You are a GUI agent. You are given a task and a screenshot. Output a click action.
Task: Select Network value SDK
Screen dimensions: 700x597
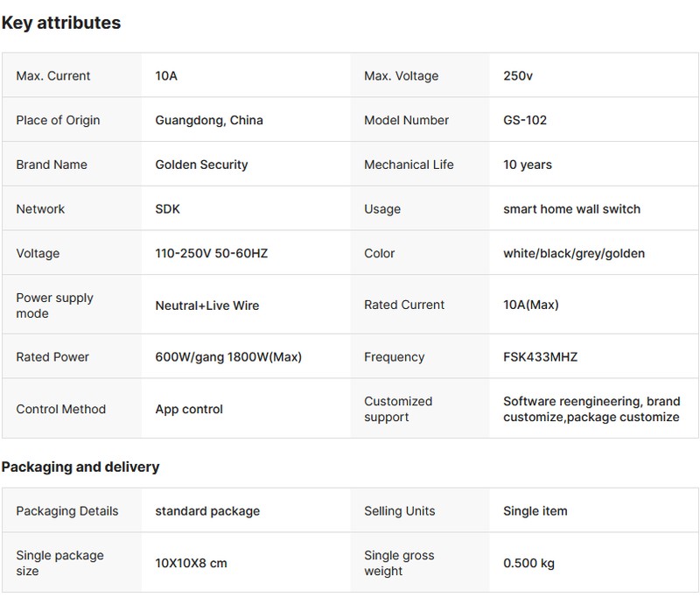170,209
